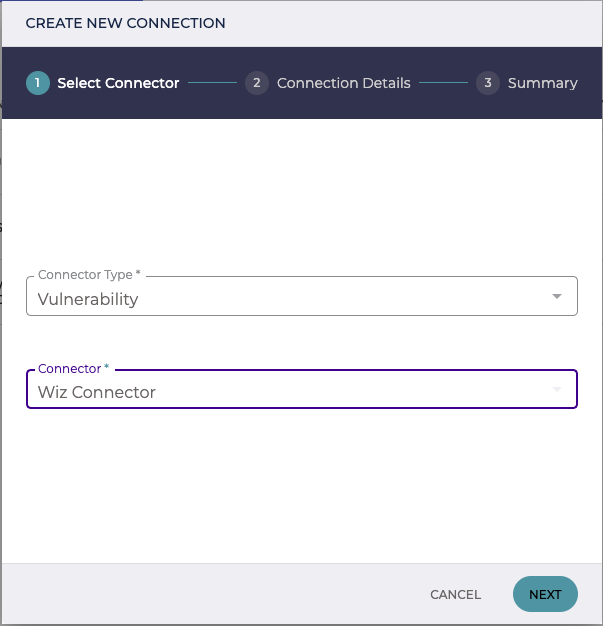Click the CANCEL button
This screenshot has width=603, height=626.
(x=455, y=594)
